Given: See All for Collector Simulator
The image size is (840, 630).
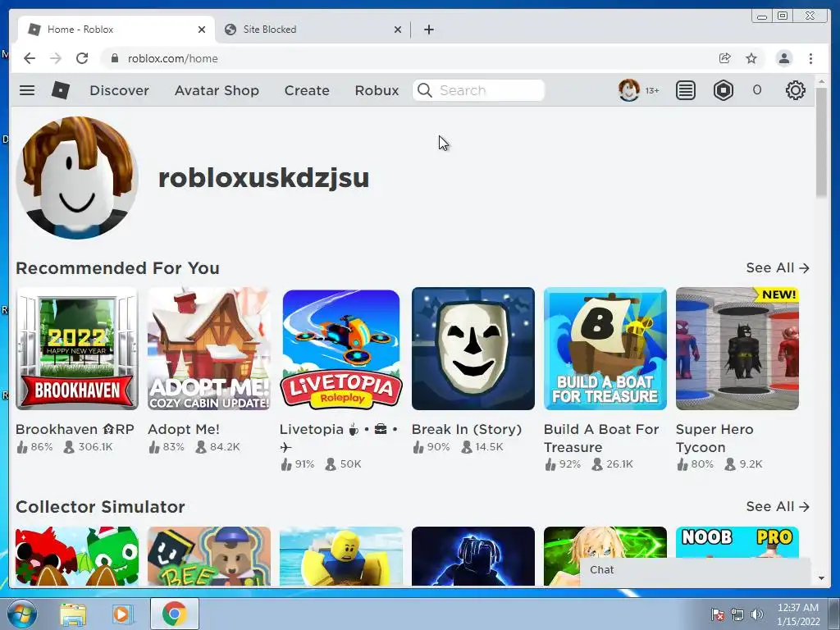Looking at the screenshot, I should pyautogui.click(x=778, y=507).
